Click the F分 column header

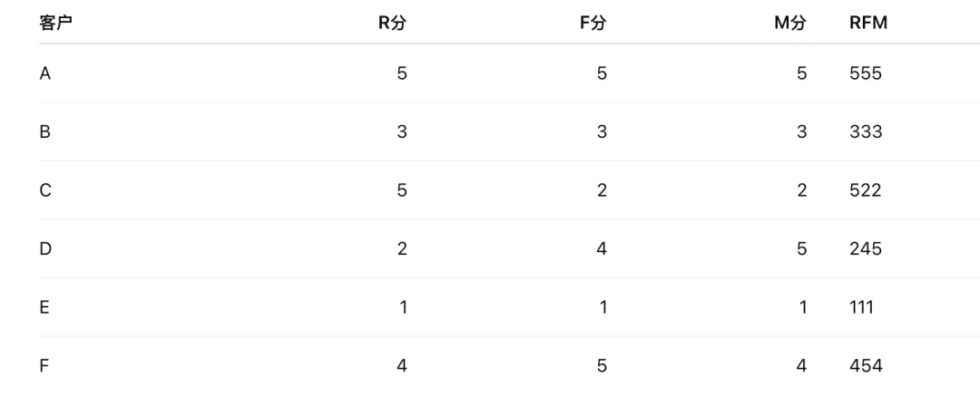593,24
